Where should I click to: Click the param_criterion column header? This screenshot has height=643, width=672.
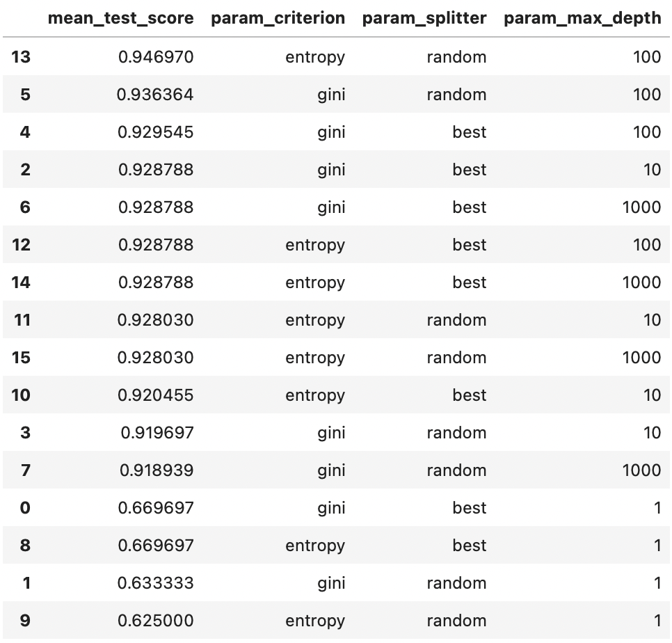click(x=278, y=18)
